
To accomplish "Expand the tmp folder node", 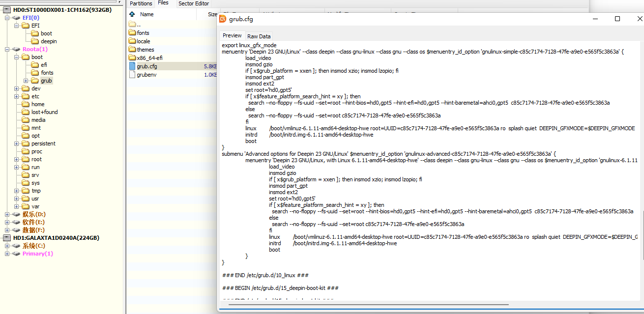I will 16,191.
